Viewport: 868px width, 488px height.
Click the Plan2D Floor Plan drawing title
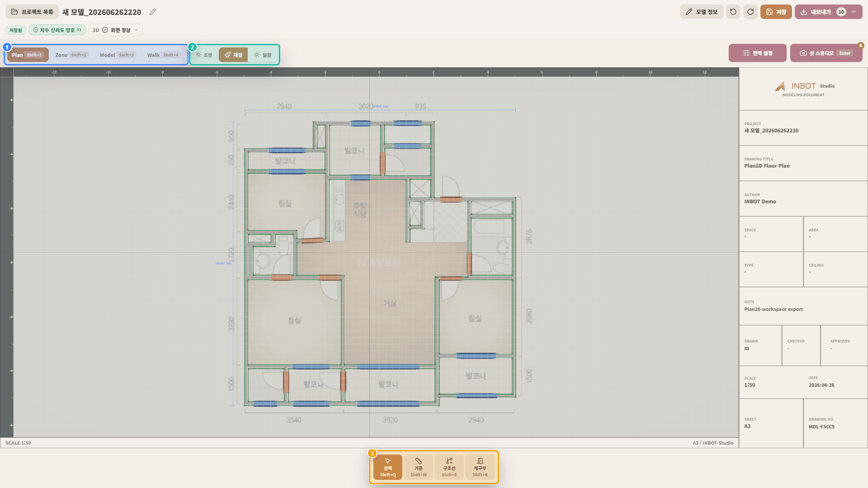coord(767,166)
